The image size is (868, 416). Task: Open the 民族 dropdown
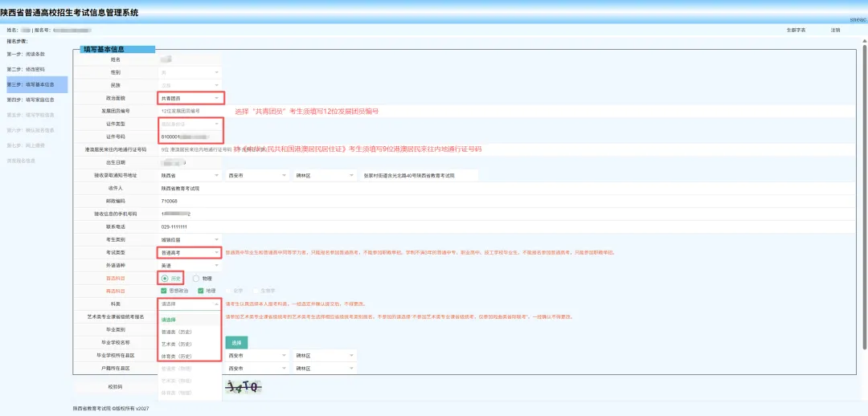[x=190, y=86]
